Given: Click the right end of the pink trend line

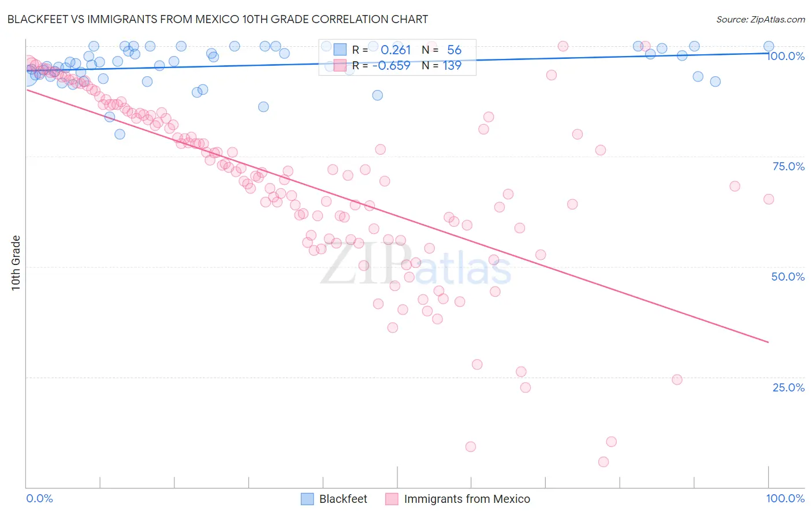Looking at the screenshot, I should tap(768, 342).
